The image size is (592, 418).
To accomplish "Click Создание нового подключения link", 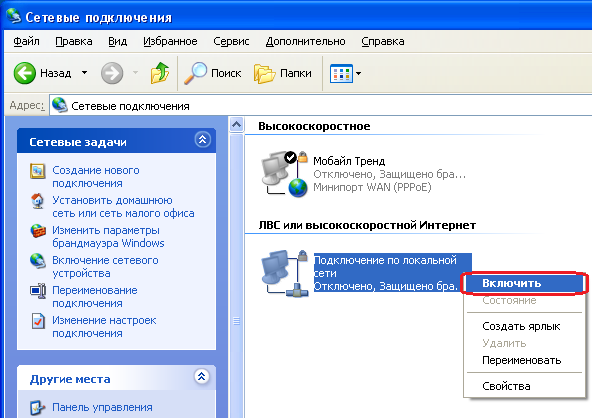I will pyautogui.click(x=96, y=176).
